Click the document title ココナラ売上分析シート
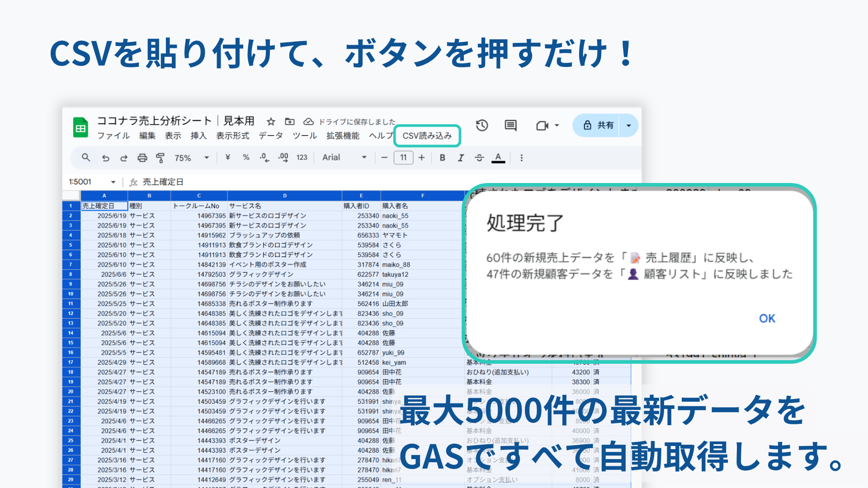Image resolution: width=868 pixels, height=488 pixels. click(175, 121)
